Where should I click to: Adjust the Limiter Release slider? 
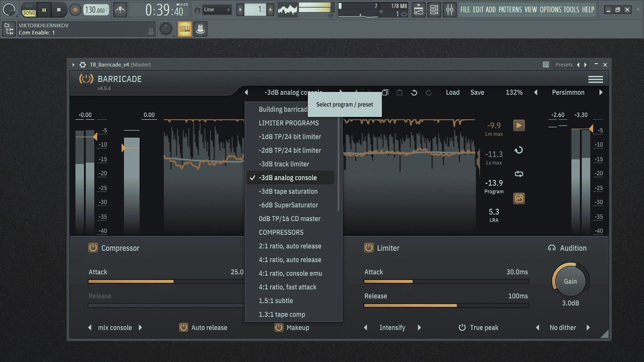click(x=446, y=305)
